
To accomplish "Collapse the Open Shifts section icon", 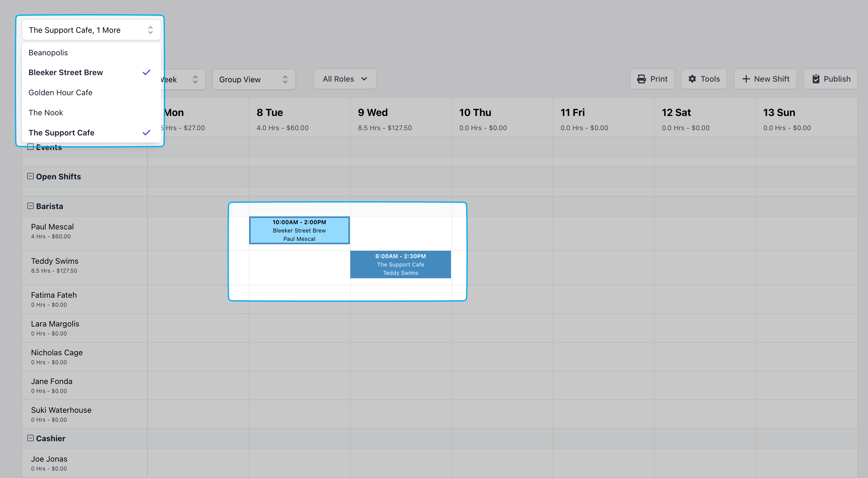I will (30, 176).
